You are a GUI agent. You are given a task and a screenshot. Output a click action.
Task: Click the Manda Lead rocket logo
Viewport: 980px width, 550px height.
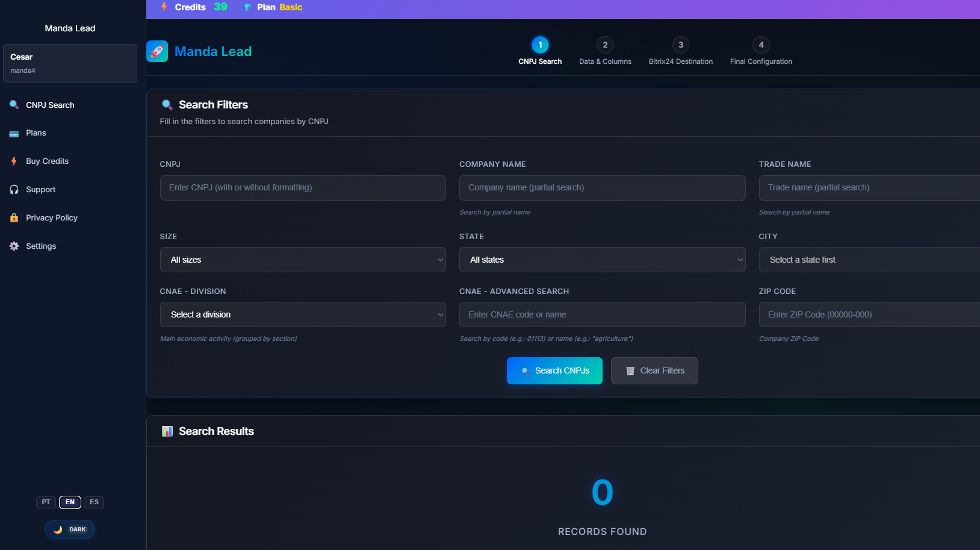pos(157,51)
